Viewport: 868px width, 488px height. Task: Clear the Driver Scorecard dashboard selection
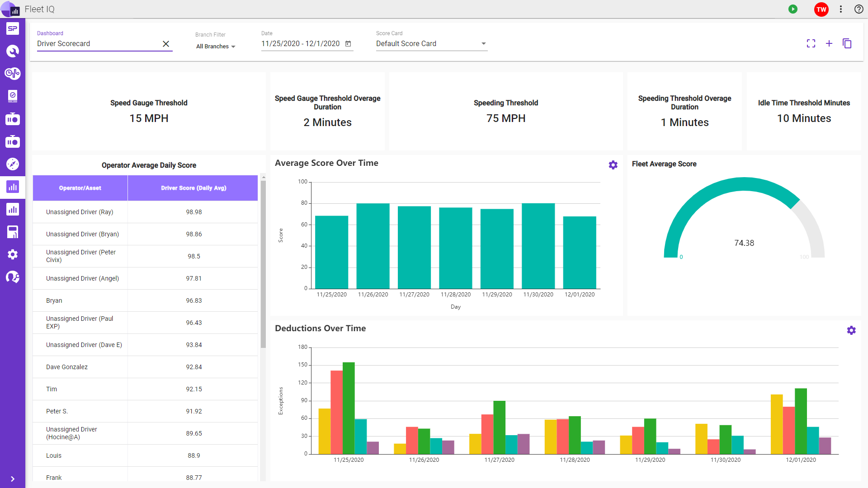tap(166, 44)
